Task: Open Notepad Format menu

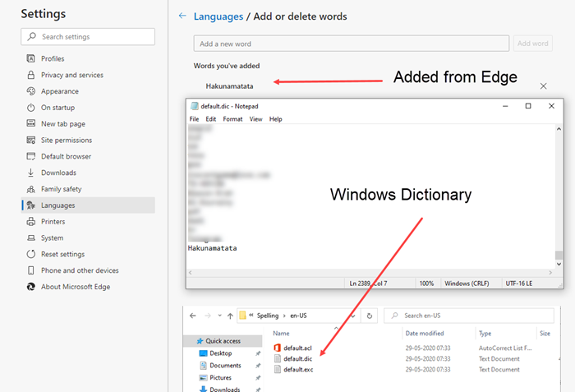Action: click(232, 119)
